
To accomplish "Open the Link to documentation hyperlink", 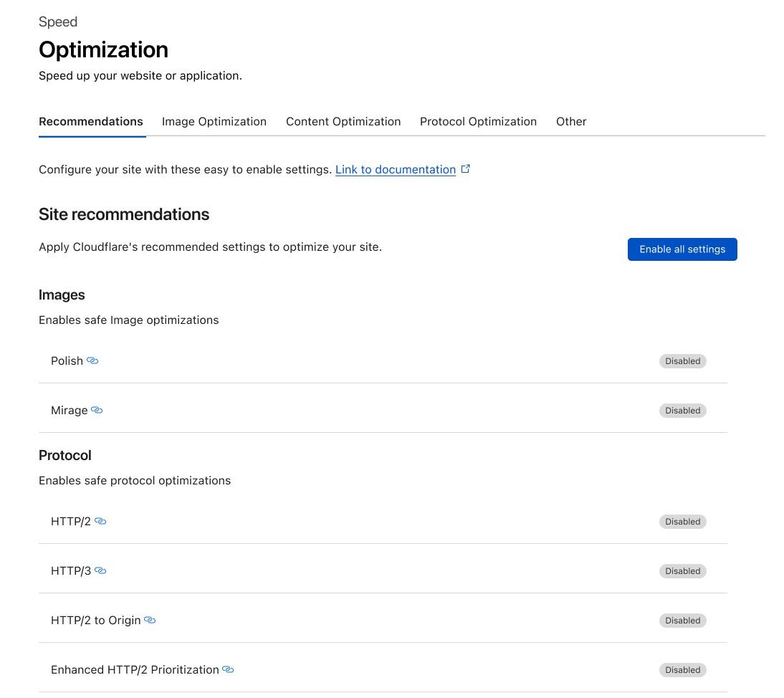I will point(395,170).
